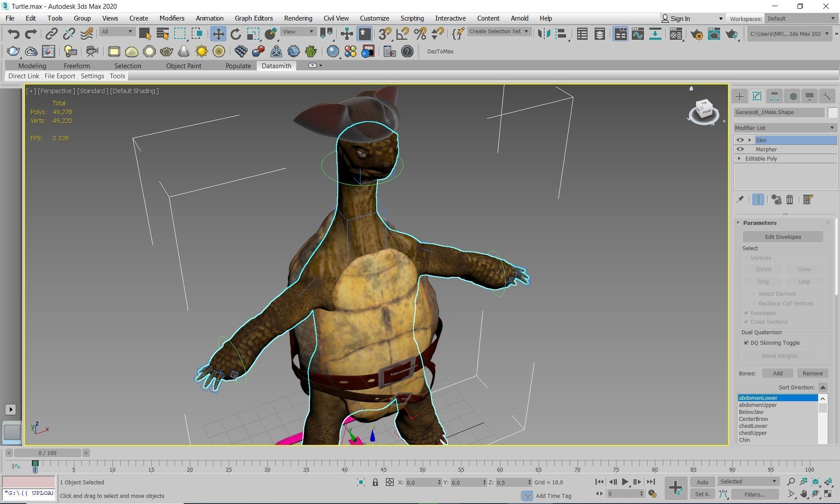Switch to the Freeform ribbon tab

click(77, 66)
